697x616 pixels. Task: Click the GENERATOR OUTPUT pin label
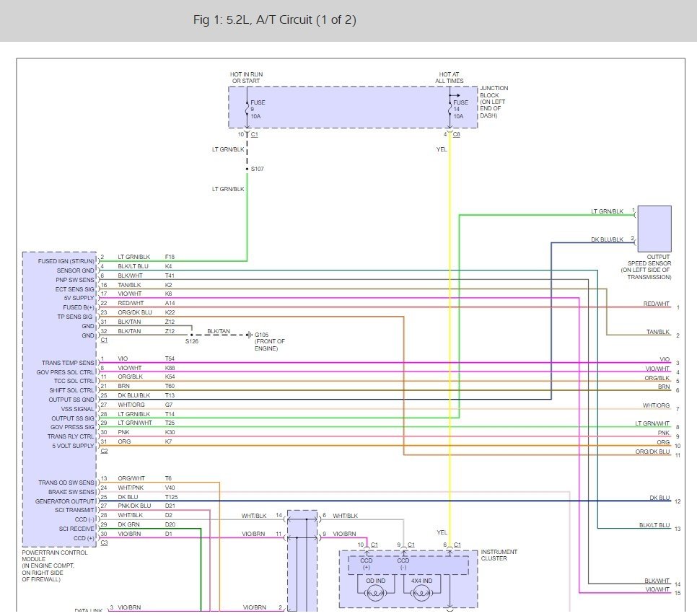pyautogui.click(x=65, y=501)
